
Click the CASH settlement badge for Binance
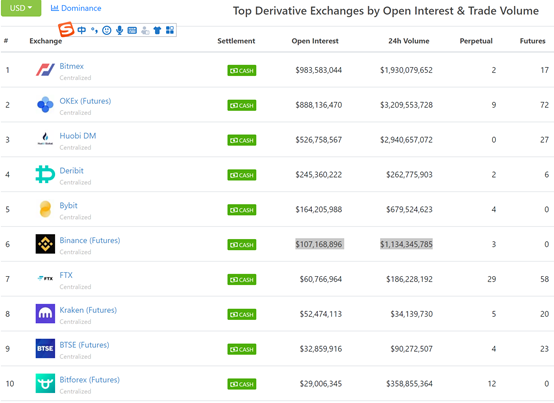[242, 244]
